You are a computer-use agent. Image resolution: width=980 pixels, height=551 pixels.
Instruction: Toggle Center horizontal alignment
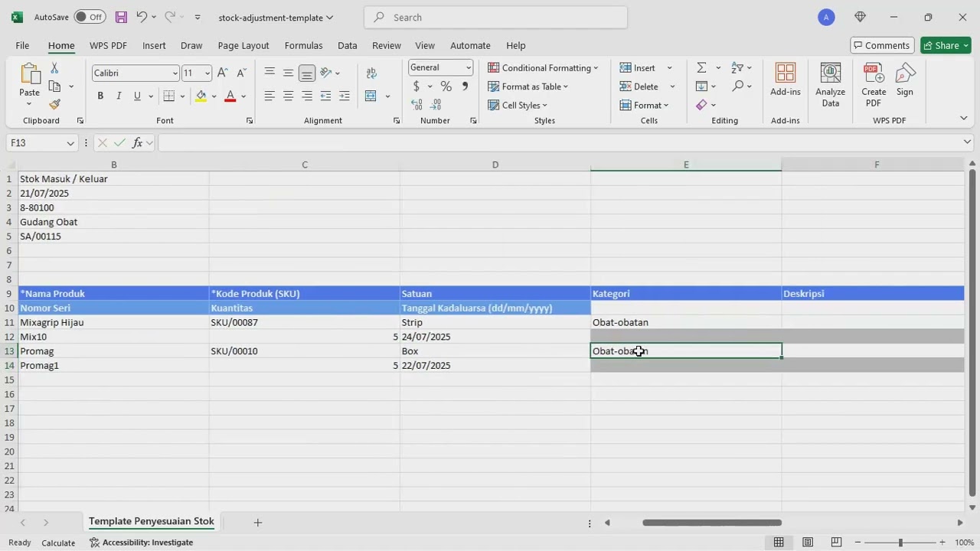click(x=288, y=96)
